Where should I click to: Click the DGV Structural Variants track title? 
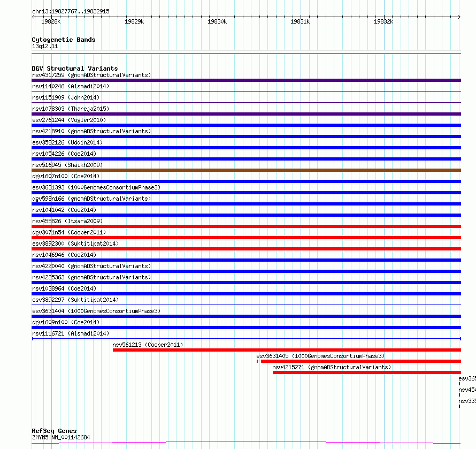pos(75,69)
